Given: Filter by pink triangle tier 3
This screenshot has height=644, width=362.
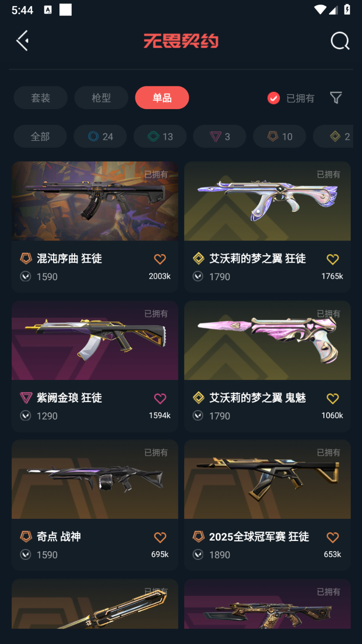Looking at the screenshot, I should pos(219,137).
